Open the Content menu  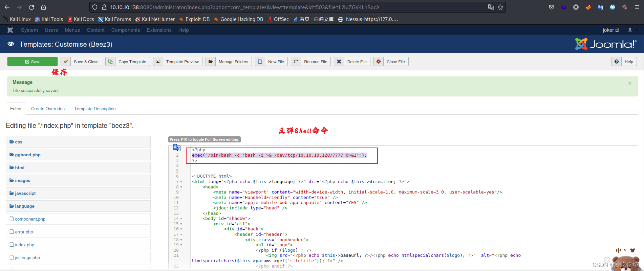[95, 30]
